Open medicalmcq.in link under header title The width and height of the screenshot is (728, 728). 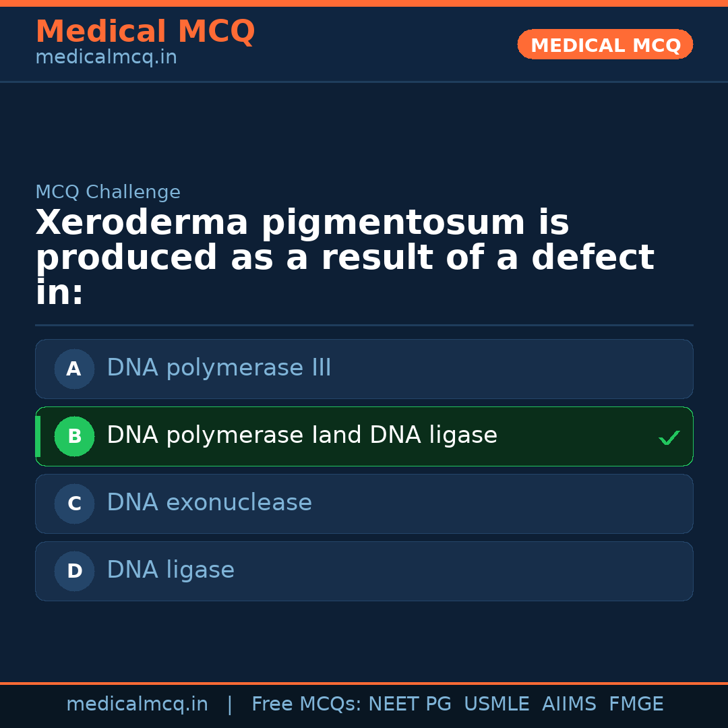106,58
